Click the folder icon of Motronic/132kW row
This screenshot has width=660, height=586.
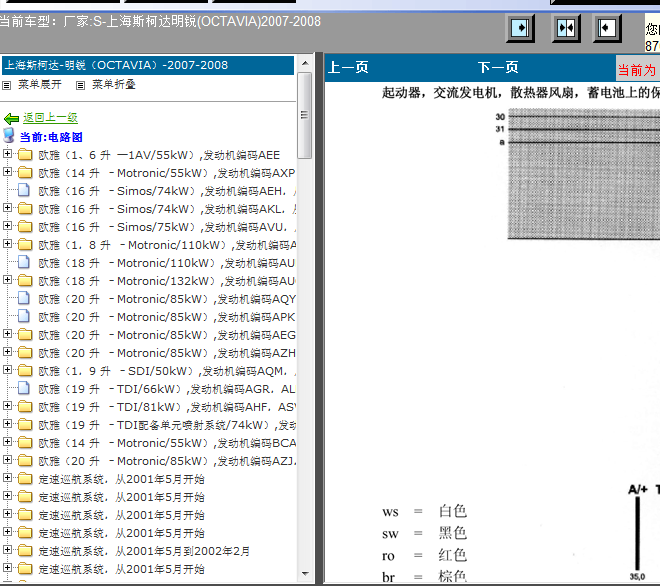coord(25,280)
